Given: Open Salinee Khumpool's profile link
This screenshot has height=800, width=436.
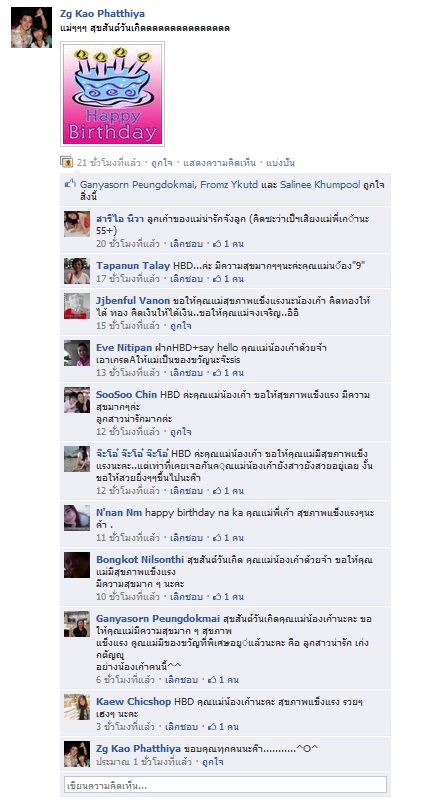Looking at the screenshot, I should coord(320,184).
